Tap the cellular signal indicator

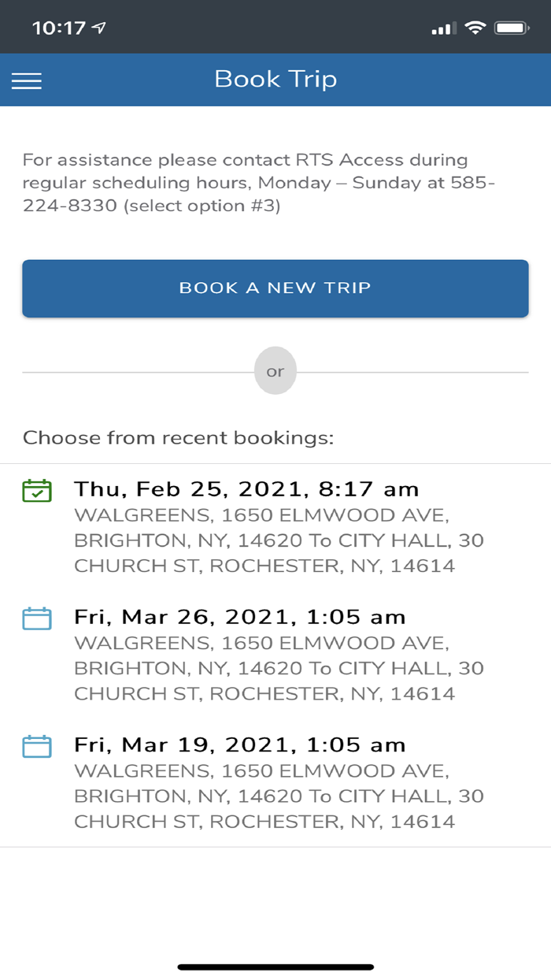tap(444, 27)
